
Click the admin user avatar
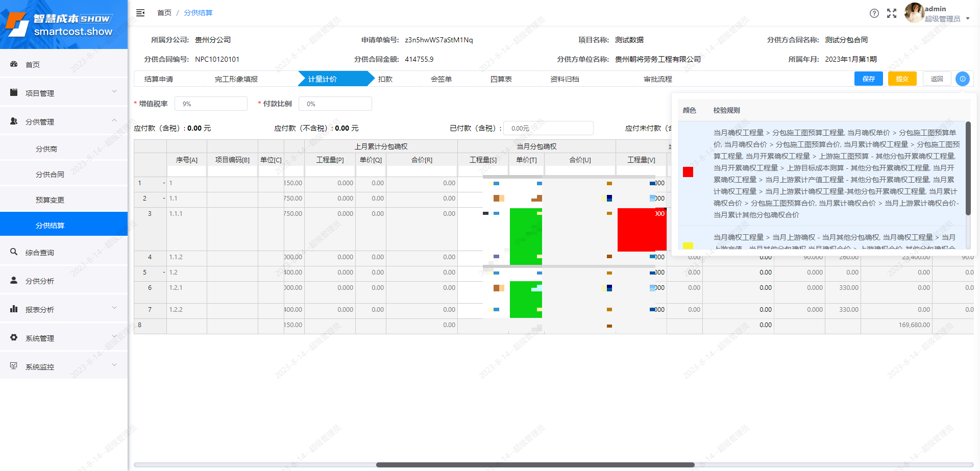click(914, 13)
